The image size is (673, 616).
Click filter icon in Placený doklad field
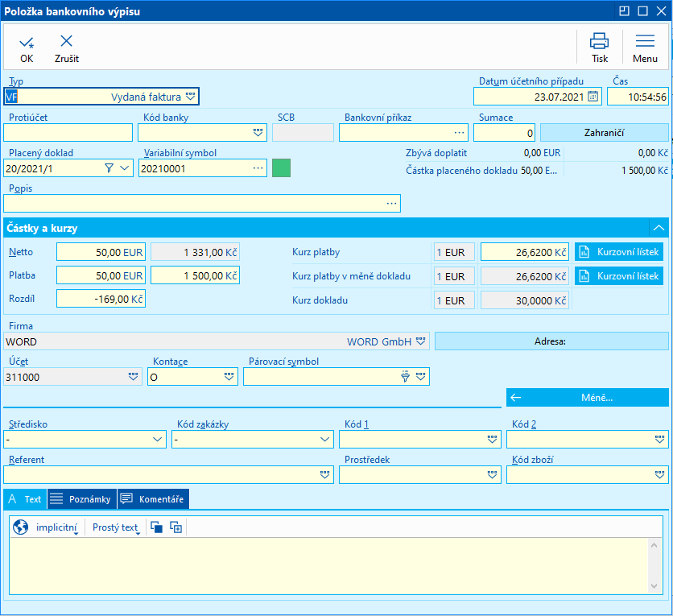(x=109, y=168)
